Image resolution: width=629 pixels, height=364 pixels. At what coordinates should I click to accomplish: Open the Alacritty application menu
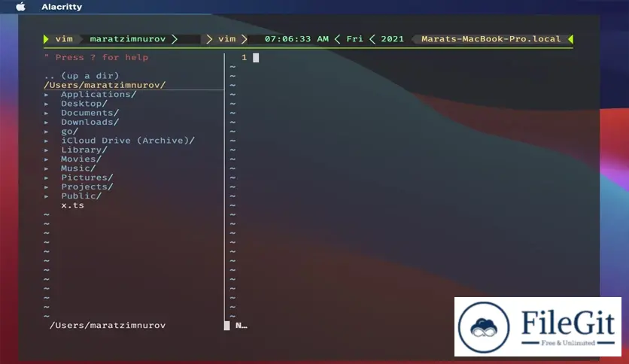(x=62, y=7)
